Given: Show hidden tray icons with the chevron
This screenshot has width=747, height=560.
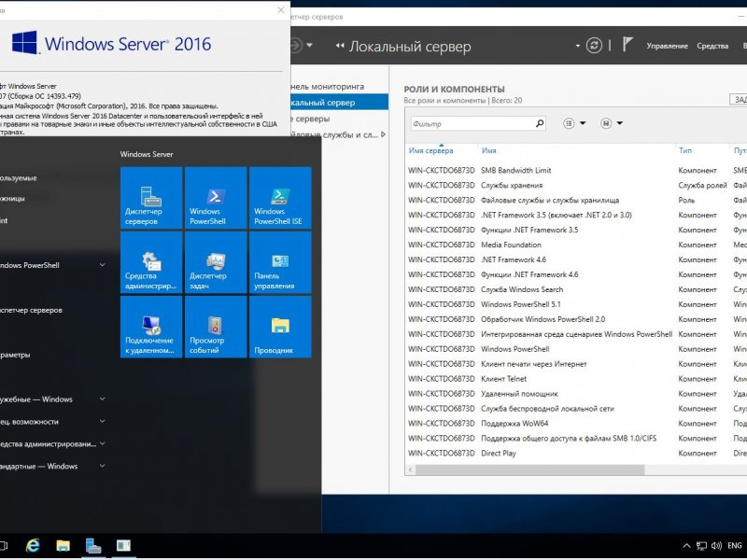Looking at the screenshot, I should click(686, 546).
